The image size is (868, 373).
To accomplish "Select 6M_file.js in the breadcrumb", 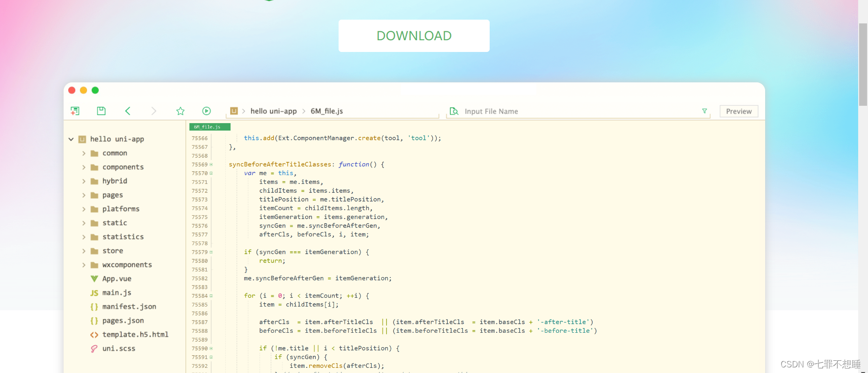I will point(327,111).
